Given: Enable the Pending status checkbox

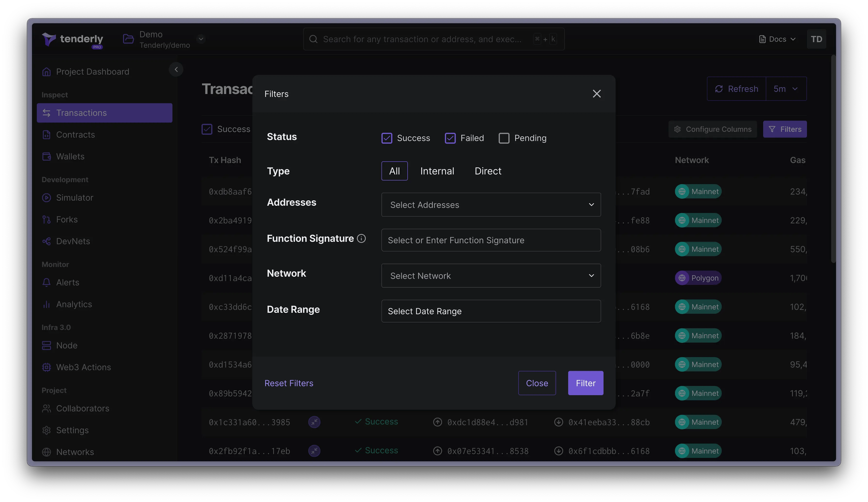Looking at the screenshot, I should click(504, 138).
